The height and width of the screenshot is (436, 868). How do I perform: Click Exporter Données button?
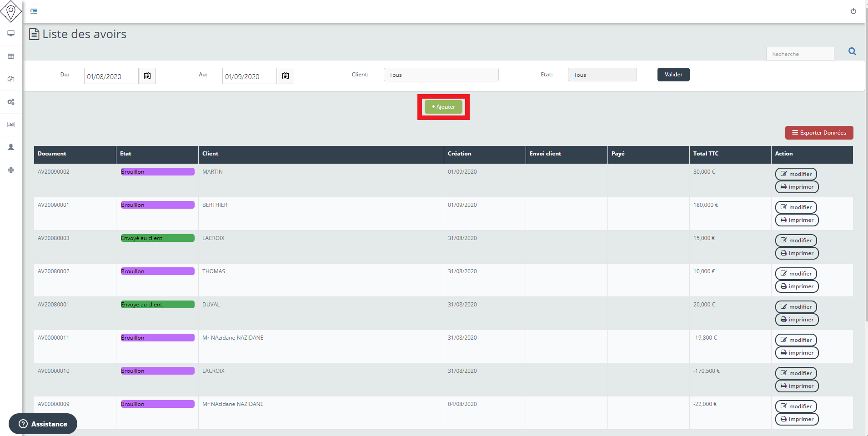coord(819,133)
